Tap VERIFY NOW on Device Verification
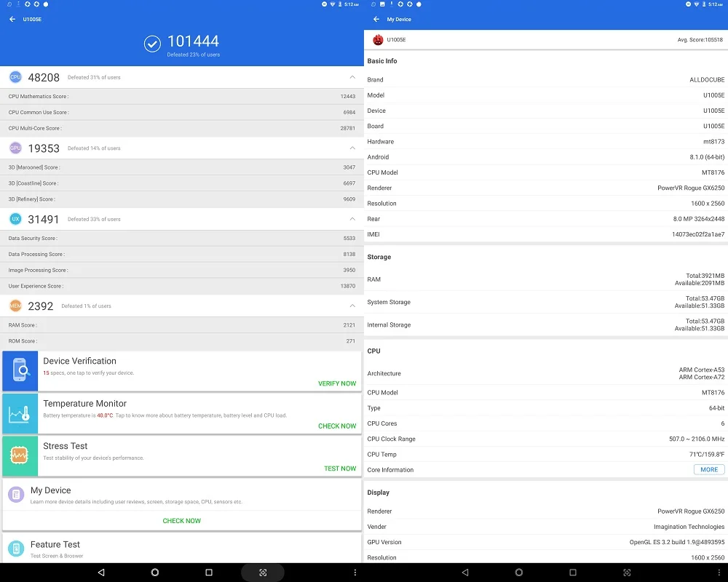The height and width of the screenshot is (582, 728). coord(337,383)
